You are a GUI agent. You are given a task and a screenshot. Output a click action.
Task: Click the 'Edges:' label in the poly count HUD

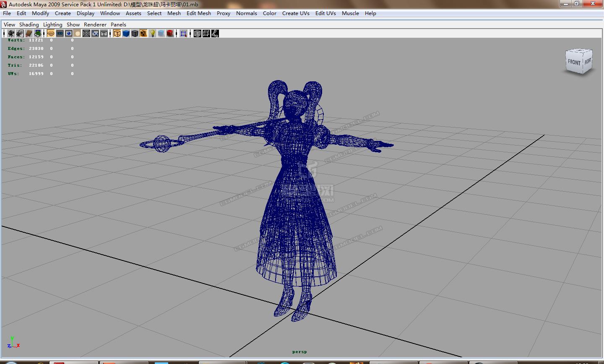pos(16,49)
